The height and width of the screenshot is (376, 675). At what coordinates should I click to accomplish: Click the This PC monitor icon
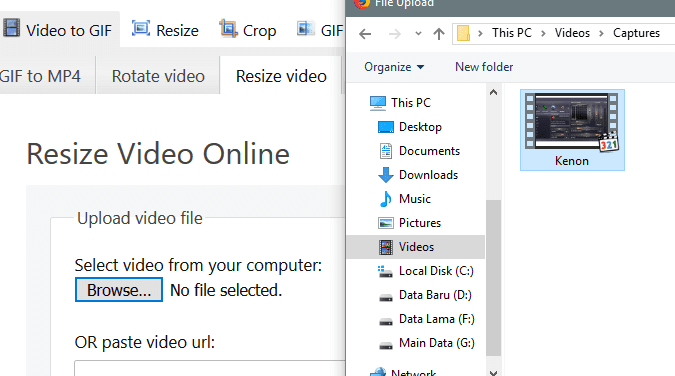(378, 103)
